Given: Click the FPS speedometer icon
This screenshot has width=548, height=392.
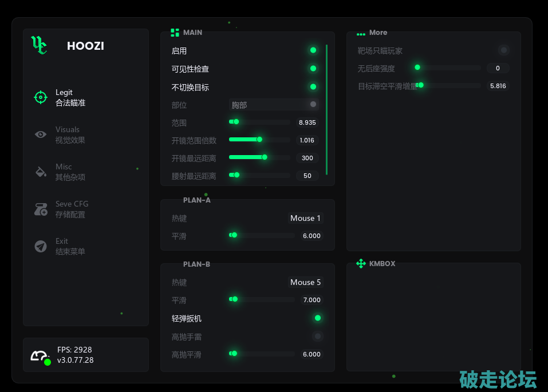Looking at the screenshot, I should click(40, 357).
